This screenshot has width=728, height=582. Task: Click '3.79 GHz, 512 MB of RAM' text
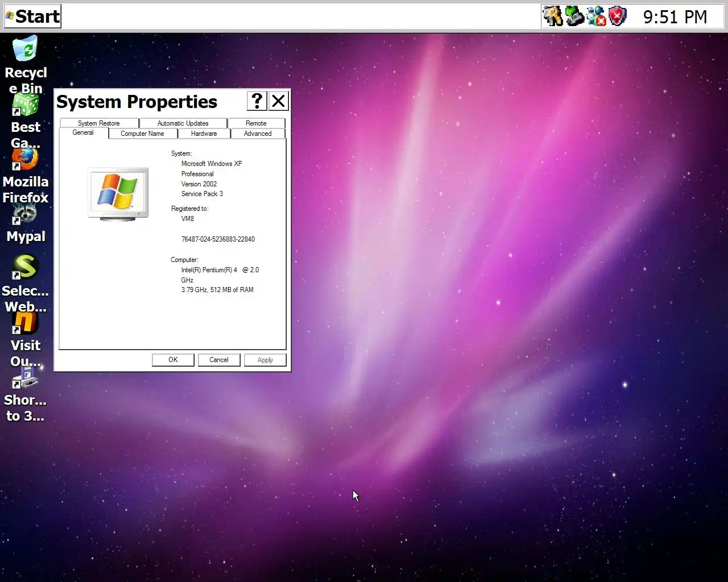tap(217, 290)
